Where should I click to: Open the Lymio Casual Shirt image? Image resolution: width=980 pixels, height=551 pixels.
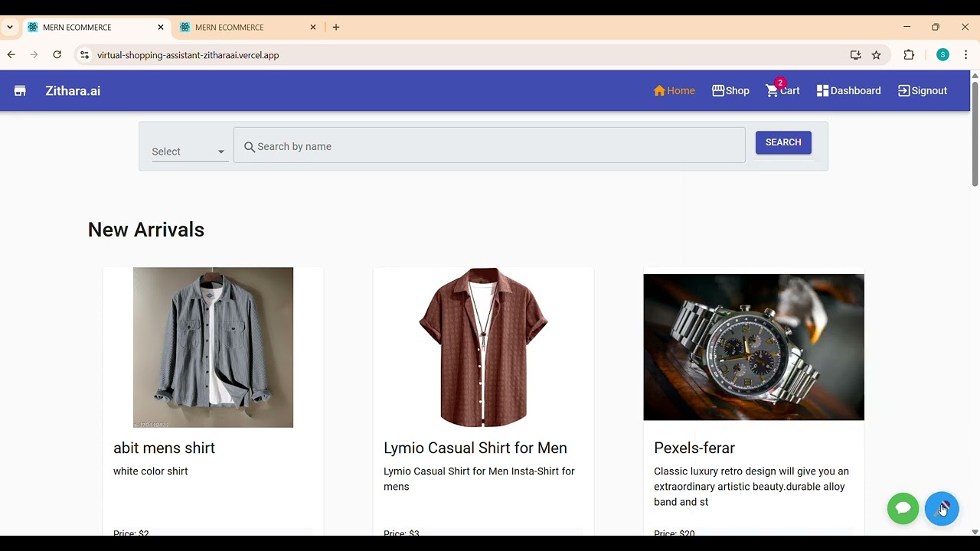coord(483,347)
